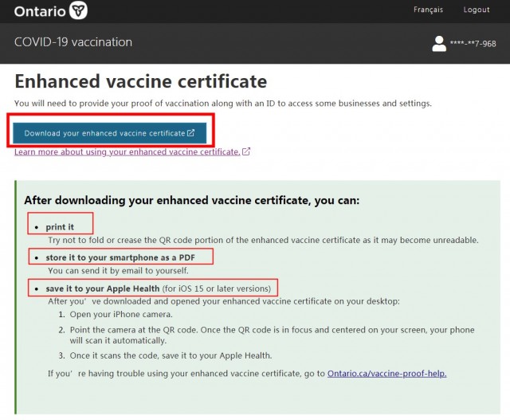Click the COVID-19 vaccination header title
This screenshot has height=420, width=510.
pyautogui.click(x=73, y=42)
